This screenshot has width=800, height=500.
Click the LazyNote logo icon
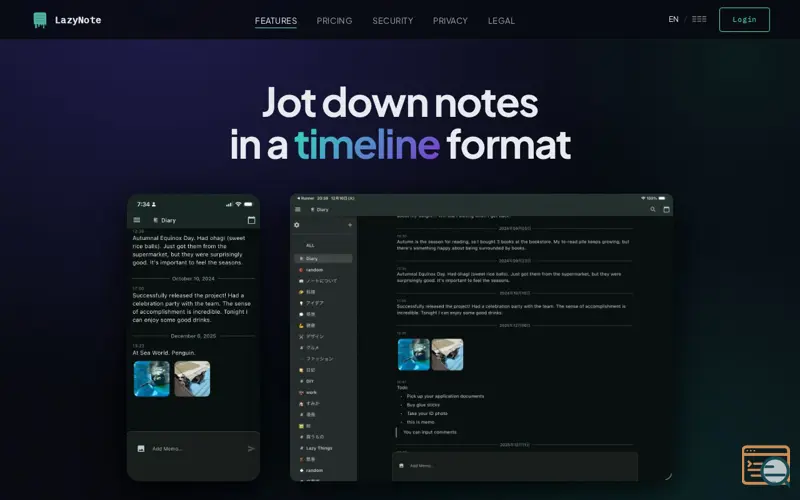(x=40, y=20)
